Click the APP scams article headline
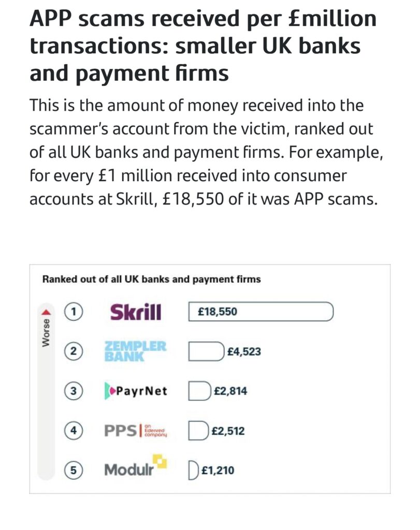 [x=203, y=46]
